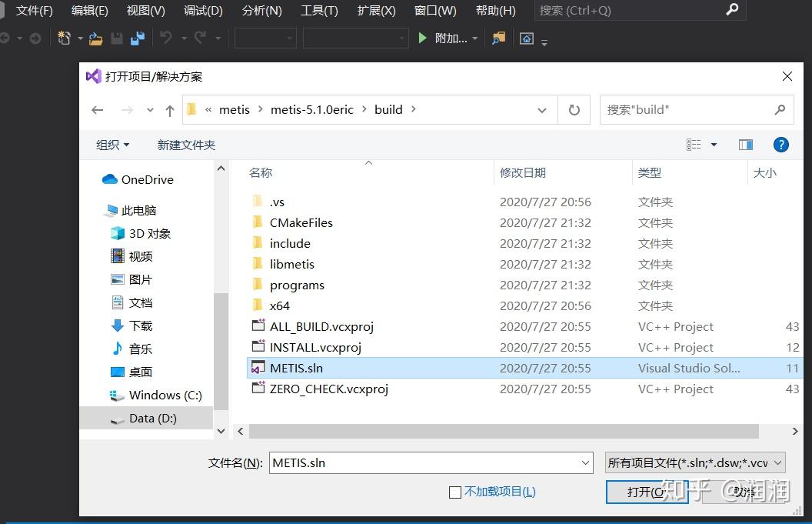
Task: Click the 打开(O) button
Action: click(x=647, y=492)
